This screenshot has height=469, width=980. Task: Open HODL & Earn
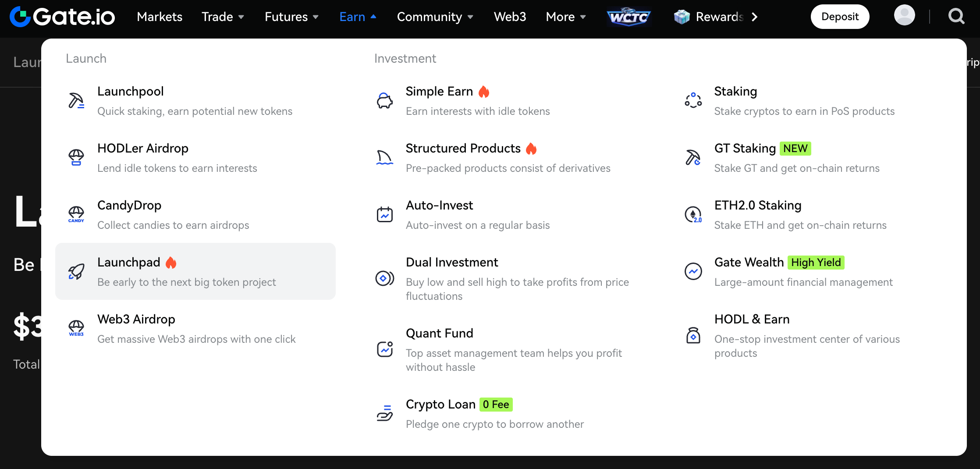(x=813, y=335)
